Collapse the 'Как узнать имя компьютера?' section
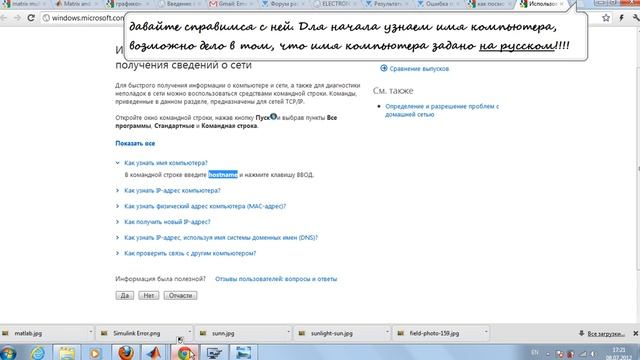The width and height of the screenshot is (640, 360). point(166,163)
